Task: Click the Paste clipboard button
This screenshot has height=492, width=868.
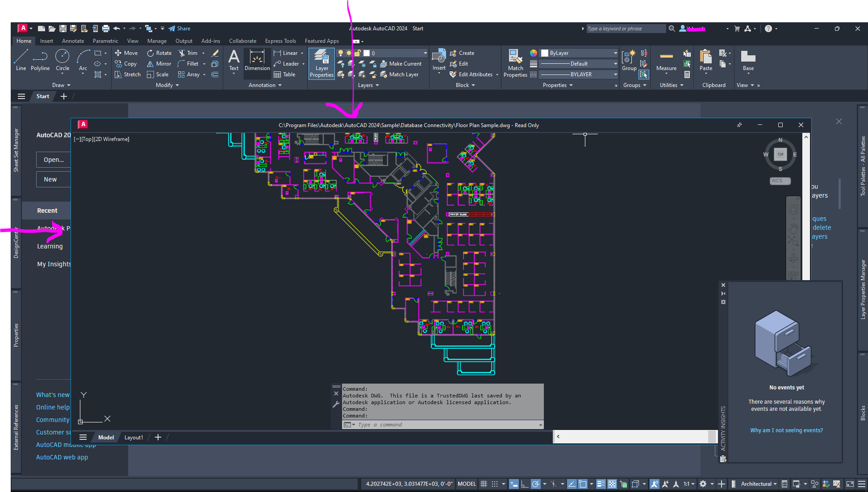Action: pyautogui.click(x=706, y=60)
